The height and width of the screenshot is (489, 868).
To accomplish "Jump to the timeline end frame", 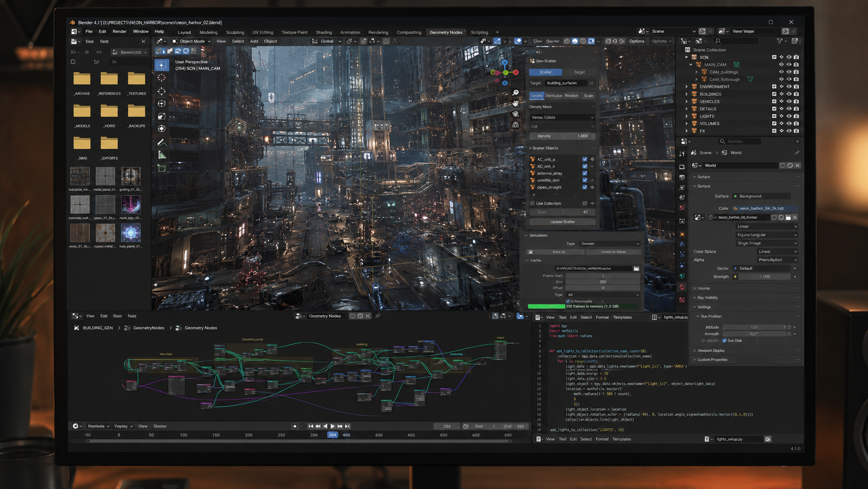I will pos(348,426).
